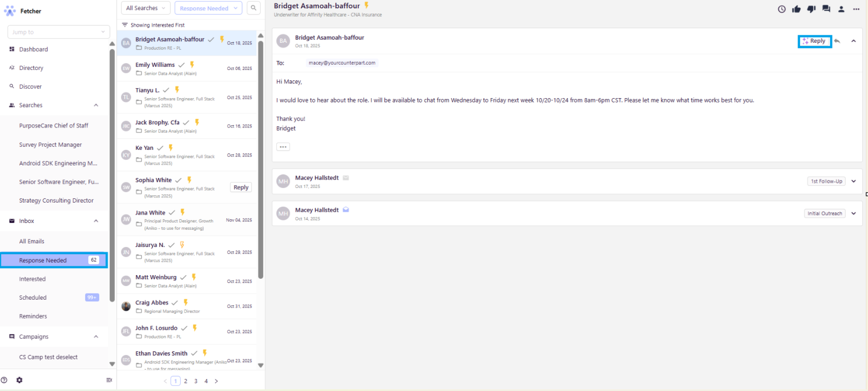The height and width of the screenshot is (391, 868).
Task: Click Craig Abbes profile photo
Action: pyautogui.click(x=126, y=306)
